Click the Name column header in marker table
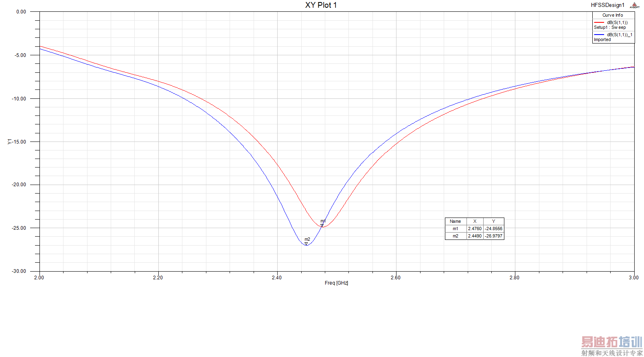 [456, 221]
